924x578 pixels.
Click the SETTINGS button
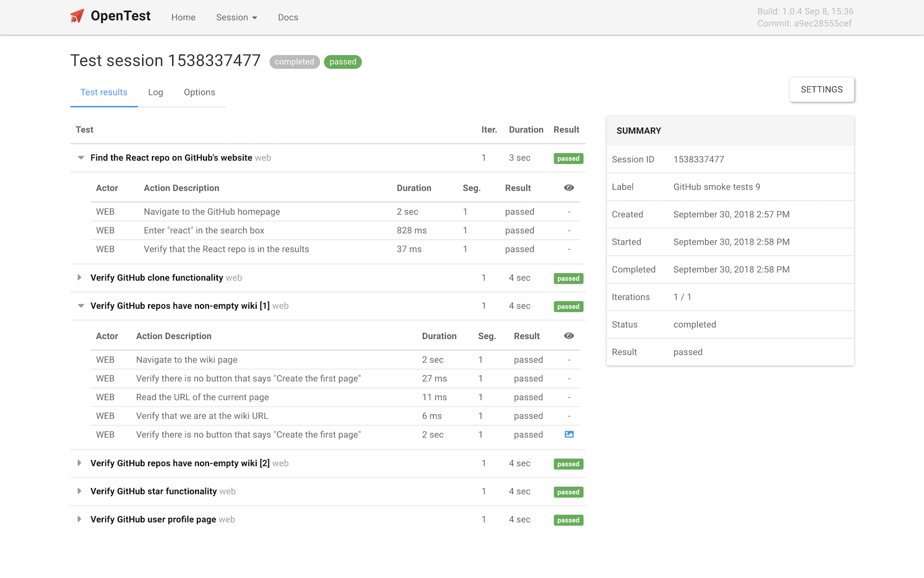[822, 89]
